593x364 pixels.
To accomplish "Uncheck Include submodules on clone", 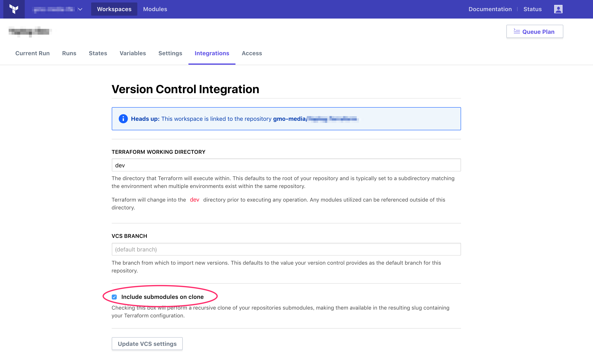I will pos(114,297).
